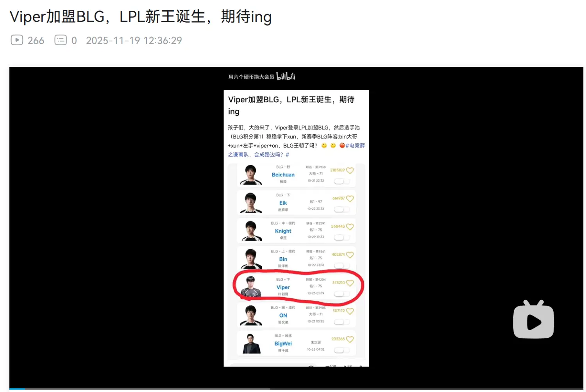Click the video play count icon
The image size is (586, 392).
(x=17, y=40)
